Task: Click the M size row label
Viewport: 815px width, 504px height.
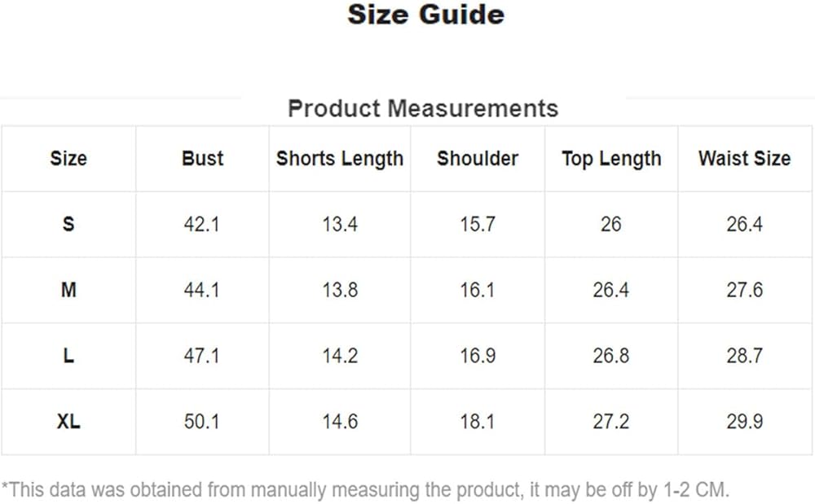Action: tap(68, 290)
